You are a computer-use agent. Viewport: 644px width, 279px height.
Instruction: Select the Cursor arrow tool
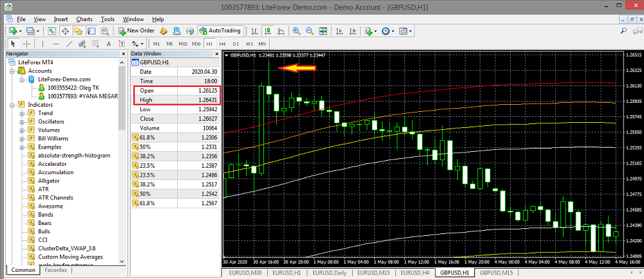13,44
